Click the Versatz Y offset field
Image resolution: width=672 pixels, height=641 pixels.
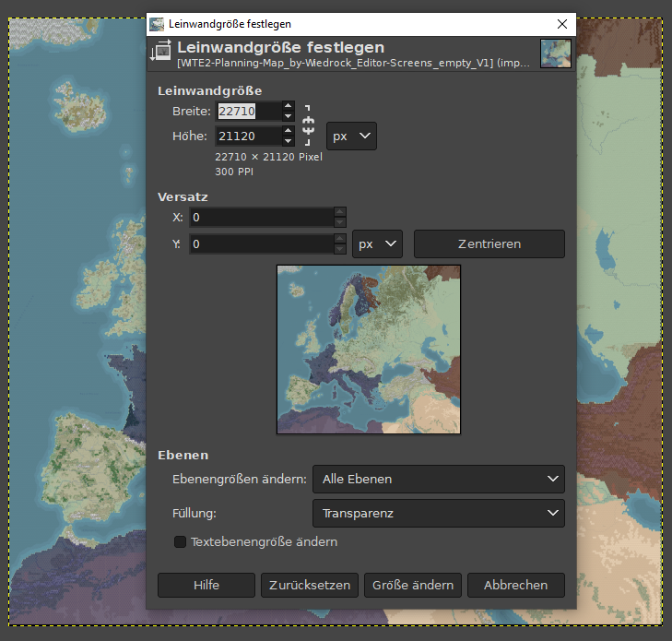click(262, 244)
